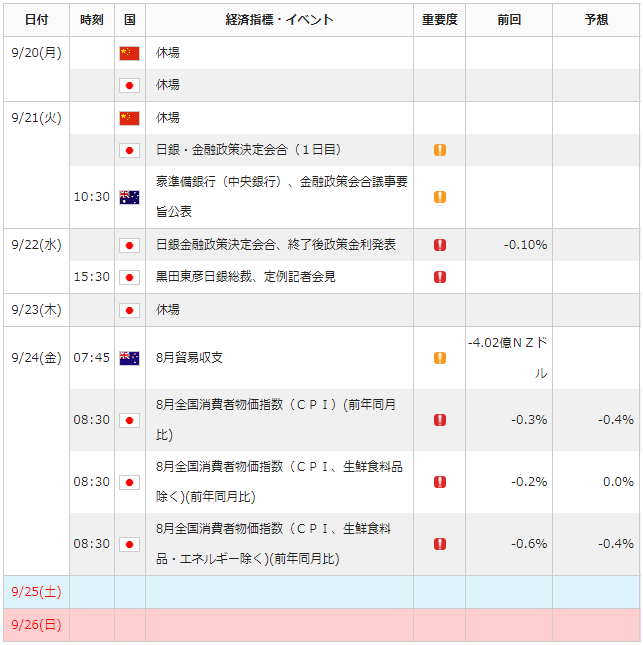Click orange importance icon for 日銀・金融政策決定会合（1日目）
Image resolution: width=643 pixels, height=645 pixels.
click(440, 150)
